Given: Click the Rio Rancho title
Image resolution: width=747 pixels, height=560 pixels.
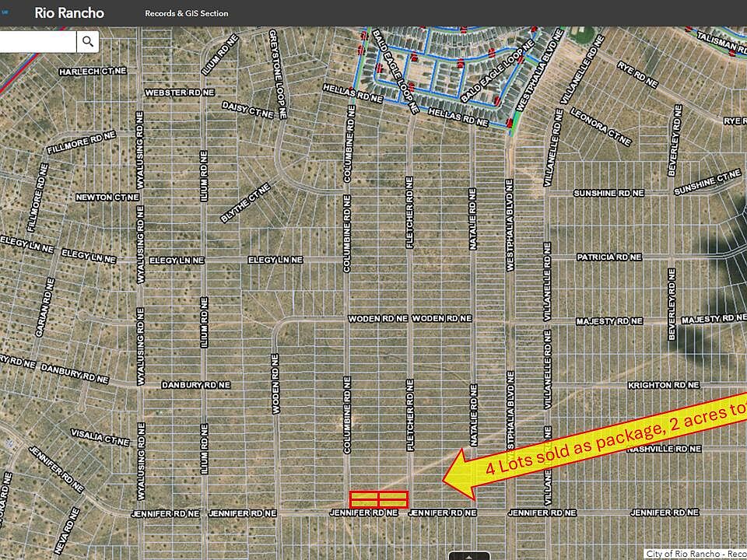Looking at the screenshot, I should tap(69, 13).
